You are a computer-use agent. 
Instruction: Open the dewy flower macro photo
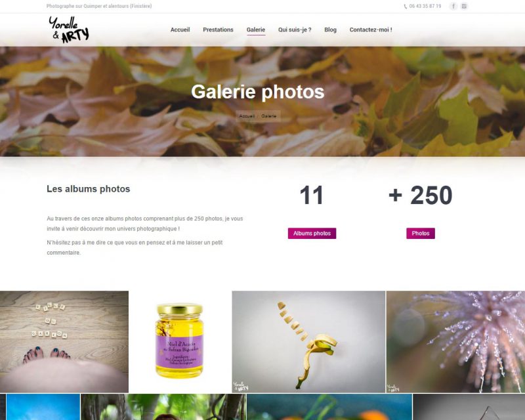point(455,342)
